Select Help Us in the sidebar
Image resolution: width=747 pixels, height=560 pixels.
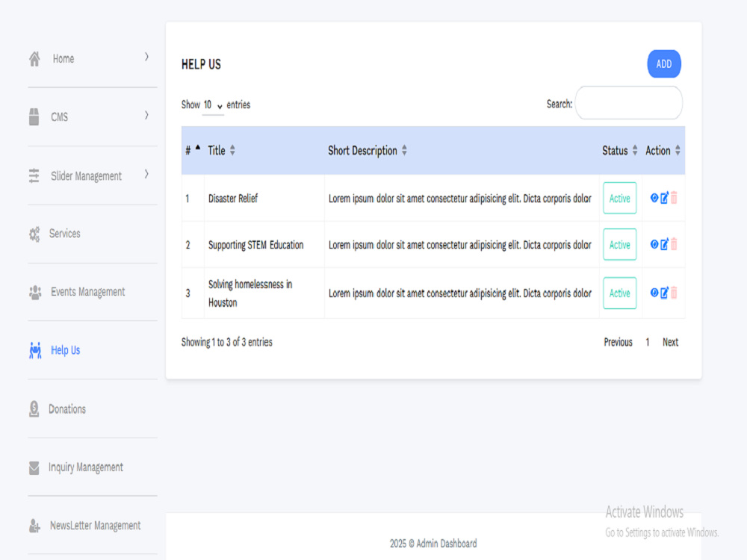[x=65, y=350]
